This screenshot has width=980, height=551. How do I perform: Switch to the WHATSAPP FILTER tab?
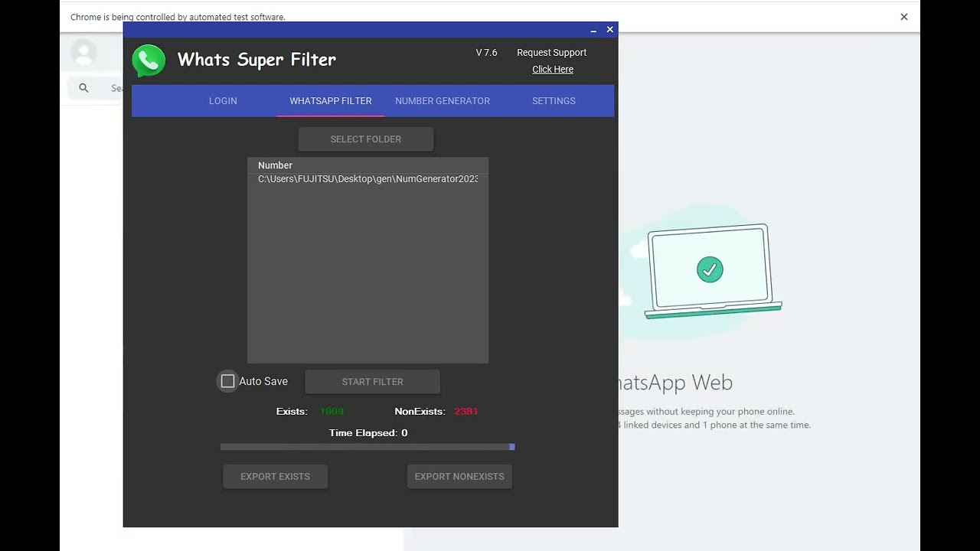tap(331, 101)
